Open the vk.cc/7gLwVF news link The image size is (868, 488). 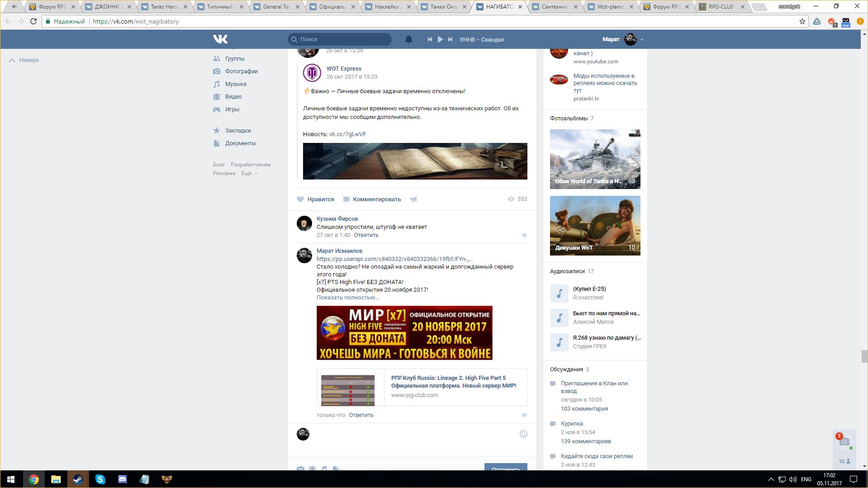347,134
